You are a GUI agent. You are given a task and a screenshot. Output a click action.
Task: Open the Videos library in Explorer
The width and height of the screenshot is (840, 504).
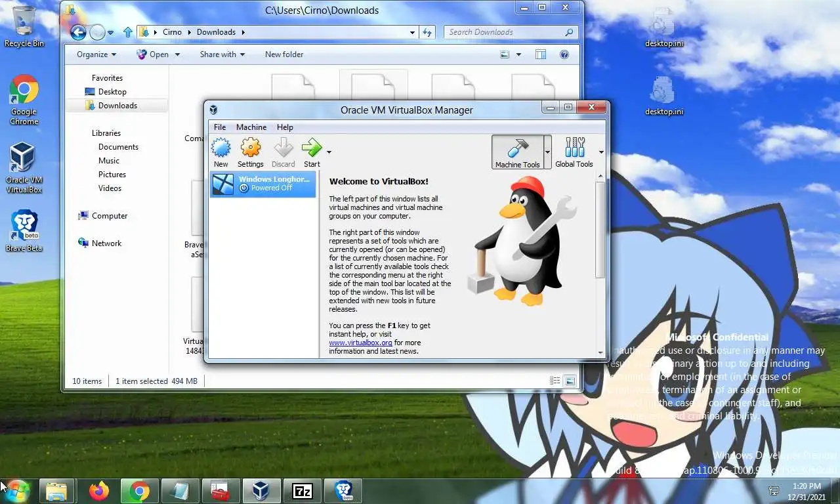pyautogui.click(x=110, y=188)
